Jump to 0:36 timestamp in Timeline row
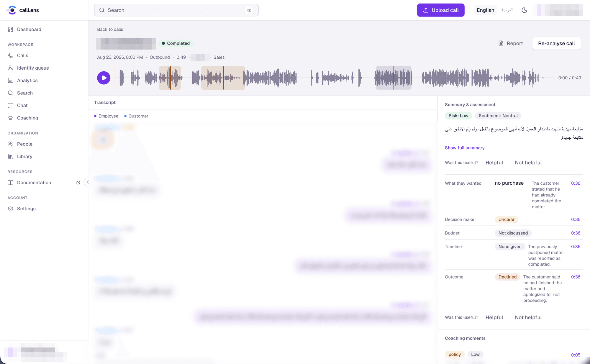Image resolution: width=590 pixels, height=364 pixels. coord(576,247)
